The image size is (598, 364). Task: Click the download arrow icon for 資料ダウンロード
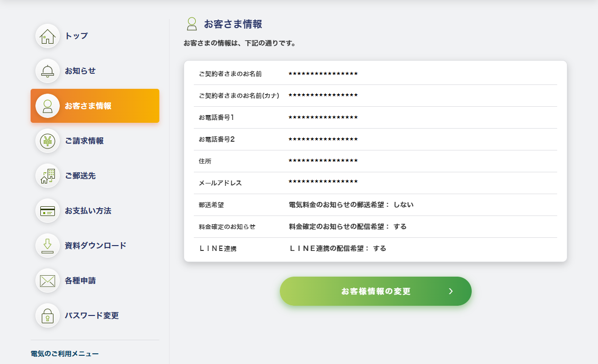pos(48,246)
